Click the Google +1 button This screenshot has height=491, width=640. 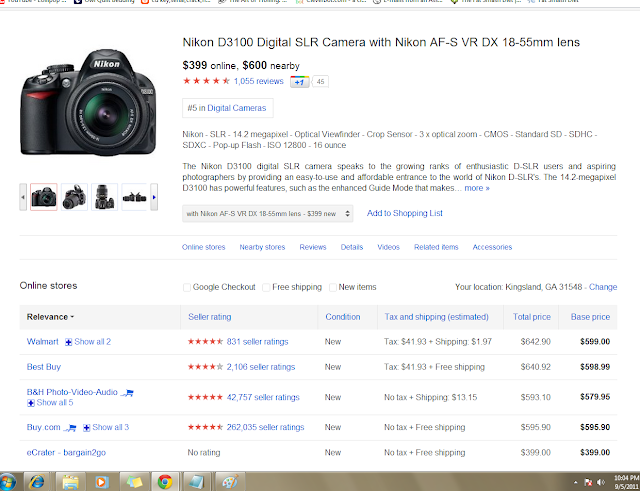tap(300, 82)
